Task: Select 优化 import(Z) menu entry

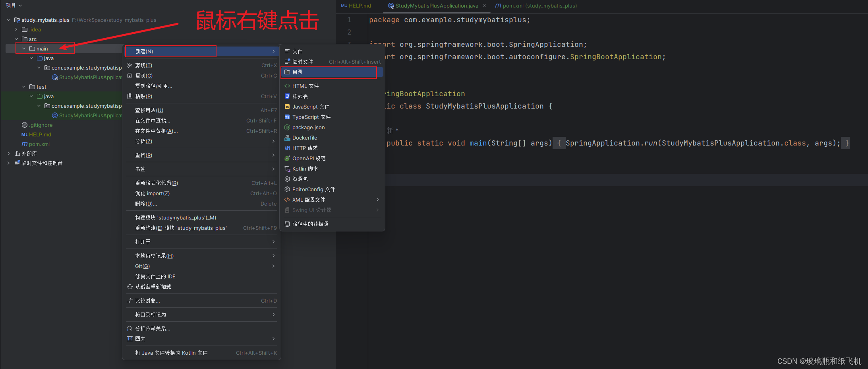Action: [201, 193]
